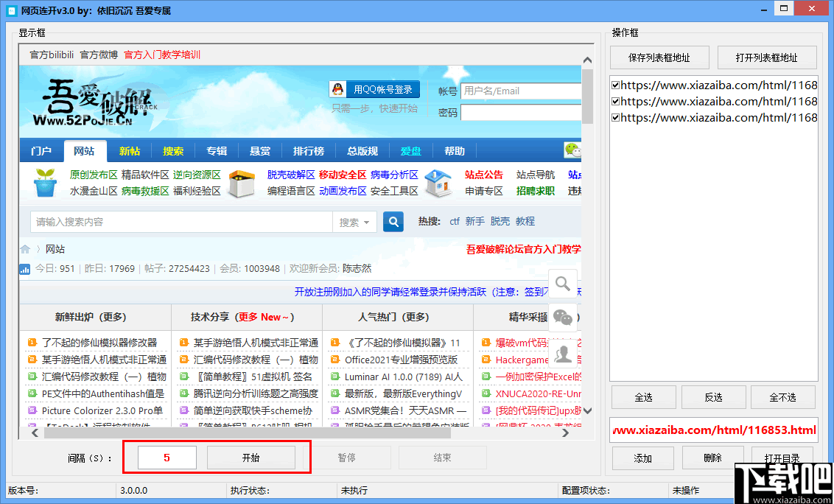Click the 反选 button
834x504 pixels.
pyautogui.click(x=713, y=397)
